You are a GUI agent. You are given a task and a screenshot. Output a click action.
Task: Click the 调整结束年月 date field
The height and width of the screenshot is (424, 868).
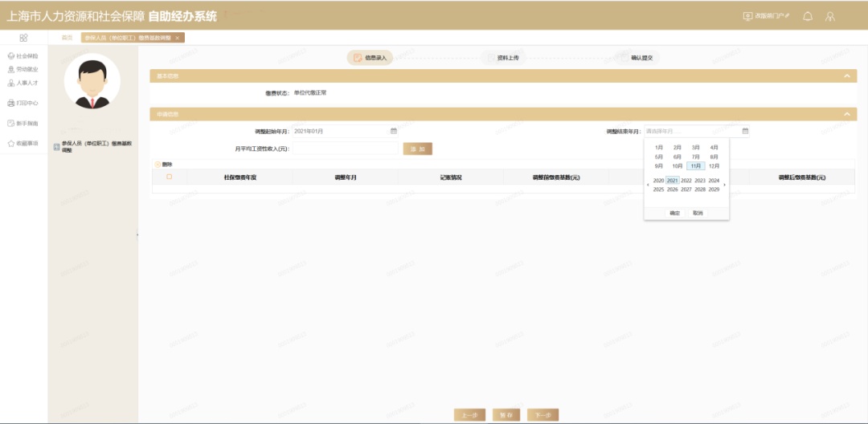697,131
